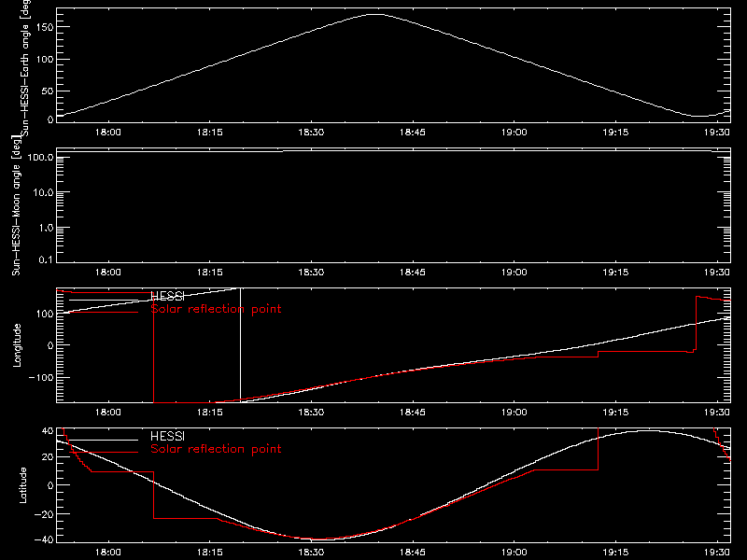Click the -100 tick label on the Longitude axis
Screen dimensions: 747x560
point(41,377)
